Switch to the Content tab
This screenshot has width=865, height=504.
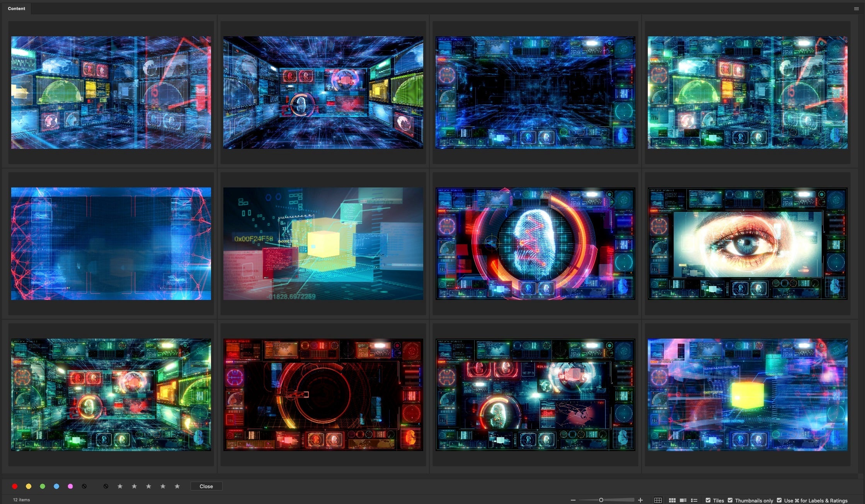pyautogui.click(x=16, y=8)
